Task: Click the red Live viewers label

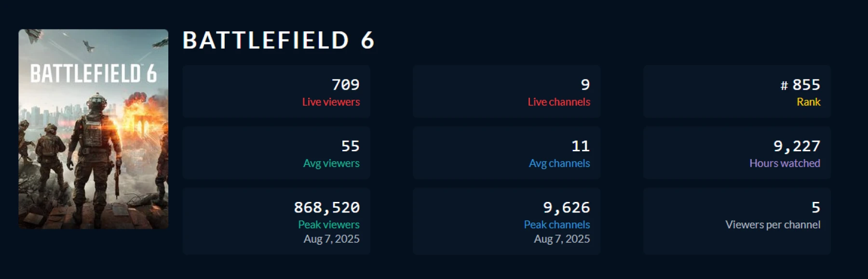Action: coord(331,102)
